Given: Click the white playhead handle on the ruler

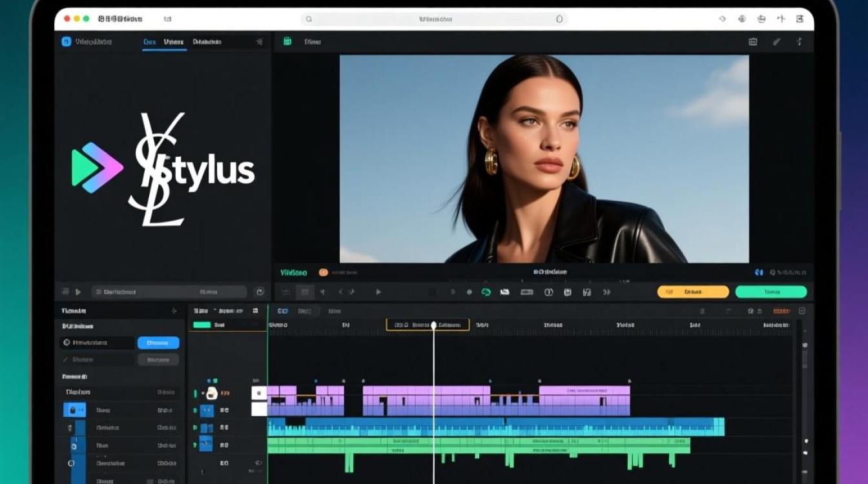Looking at the screenshot, I should (434, 325).
